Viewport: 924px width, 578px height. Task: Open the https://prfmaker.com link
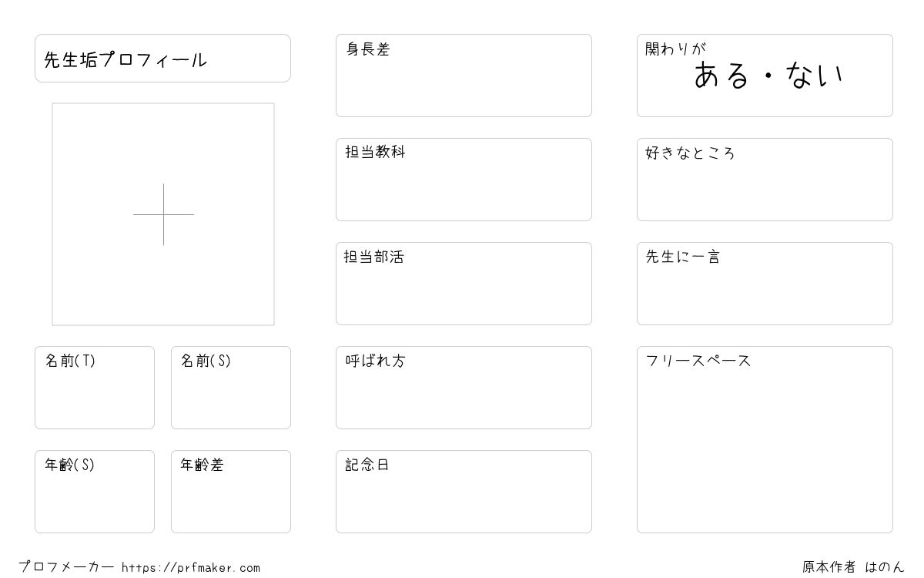click(191, 568)
